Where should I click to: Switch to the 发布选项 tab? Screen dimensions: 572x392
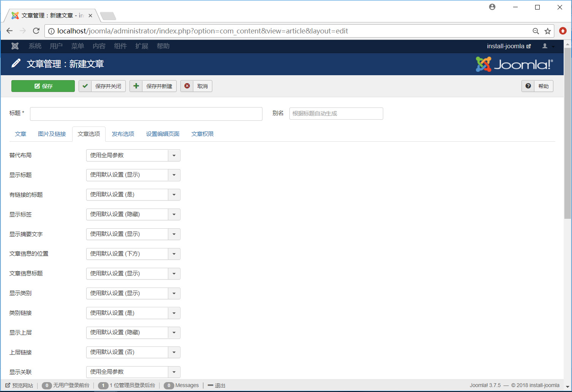pos(123,134)
